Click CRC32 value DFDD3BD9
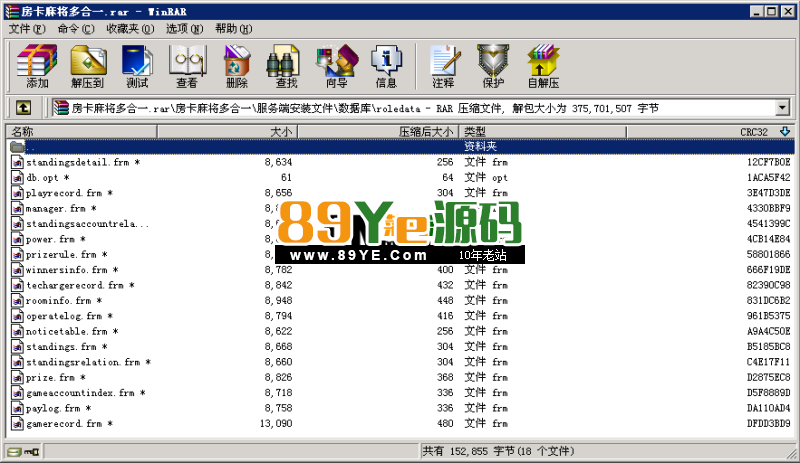 pyautogui.click(x=768, y=424)
